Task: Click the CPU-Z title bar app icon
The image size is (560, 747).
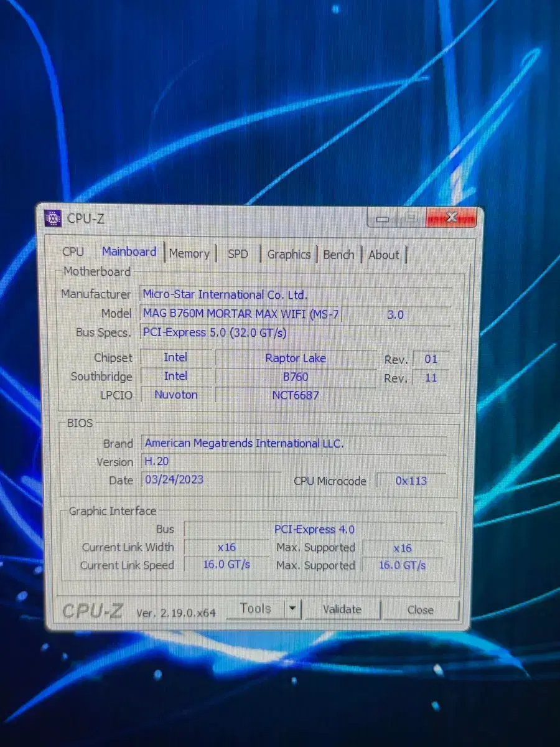Action: (54, 218)
